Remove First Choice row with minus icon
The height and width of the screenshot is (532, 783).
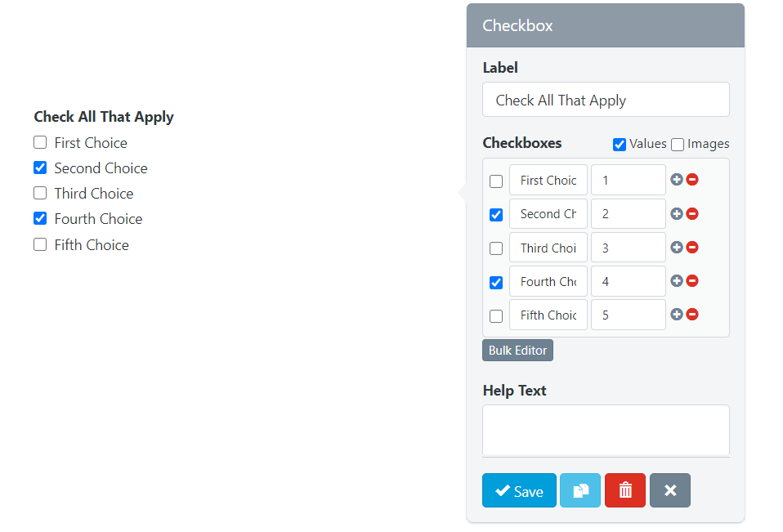coord(692,180)
